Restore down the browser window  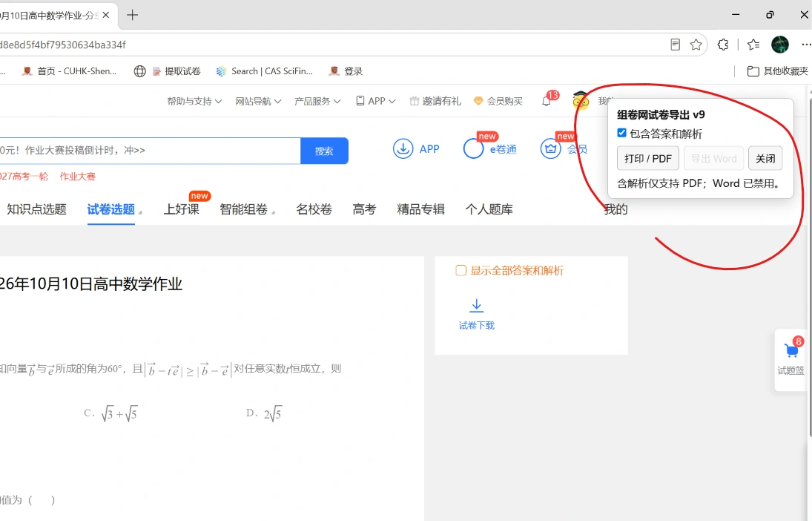coord(770,15)
